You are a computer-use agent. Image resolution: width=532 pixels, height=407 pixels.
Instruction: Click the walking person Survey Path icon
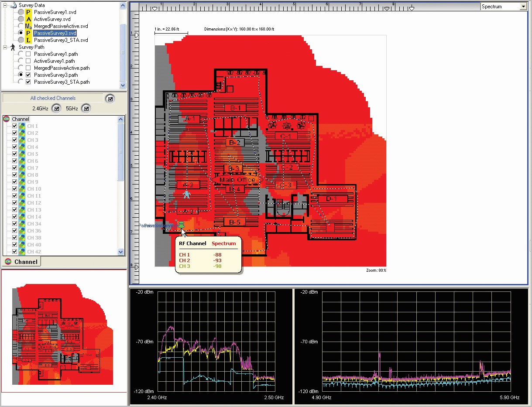click(13, 47)
